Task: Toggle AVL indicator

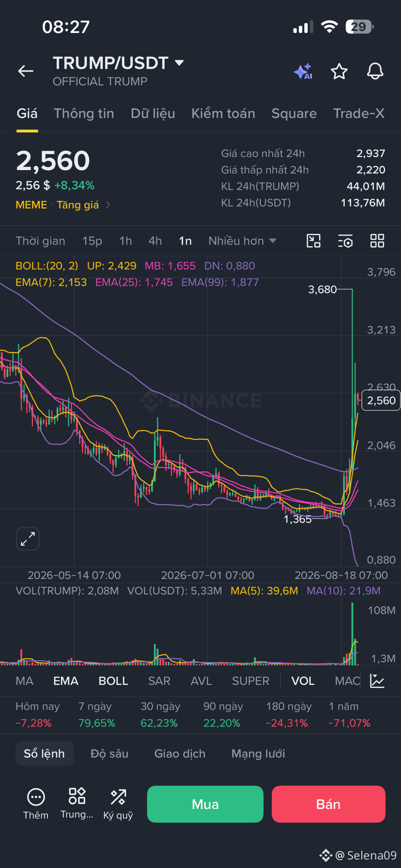Action: click(201, 681)
